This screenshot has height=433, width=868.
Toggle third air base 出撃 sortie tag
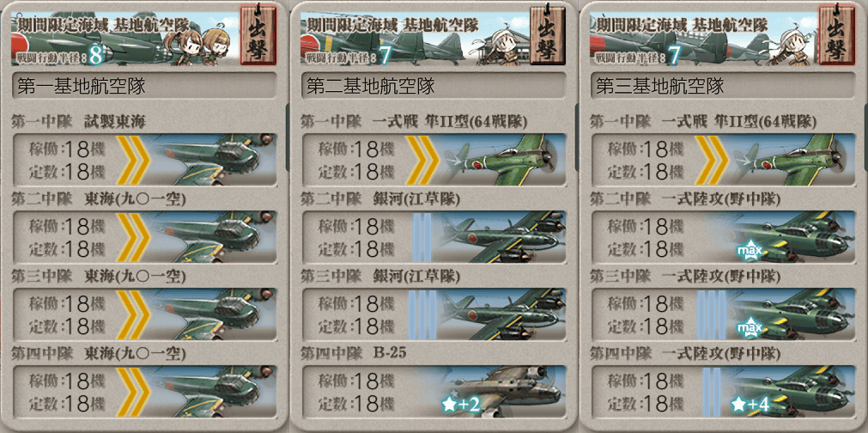pos(836,35)
